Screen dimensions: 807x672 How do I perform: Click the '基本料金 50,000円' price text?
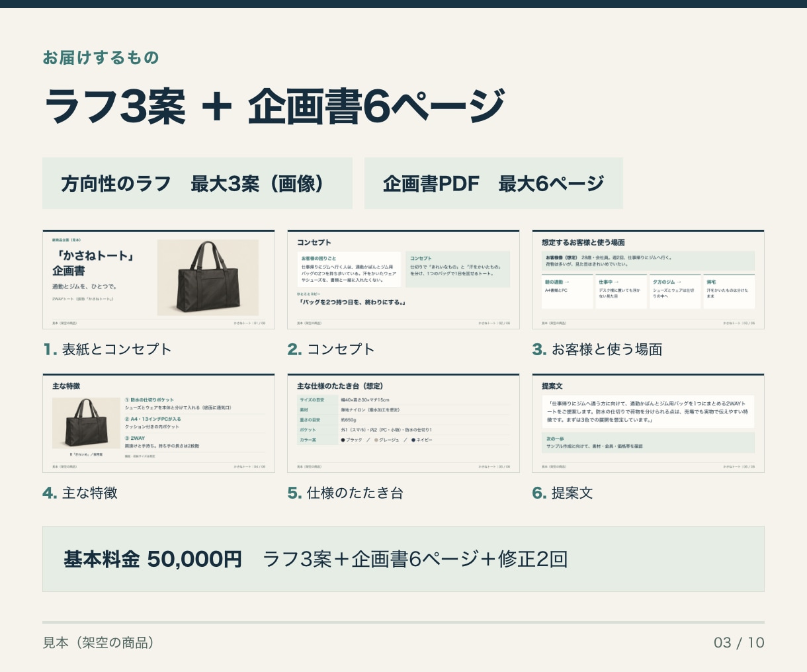[x=153, y=559]
